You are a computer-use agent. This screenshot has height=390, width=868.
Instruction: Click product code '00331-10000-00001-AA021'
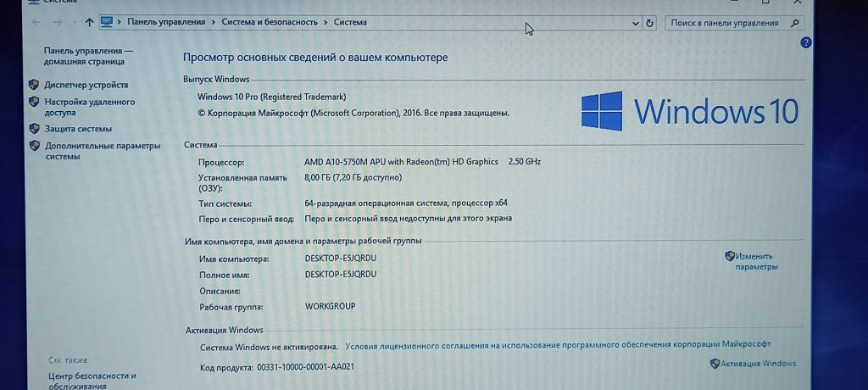pyautogui.click(x=305, y=367)
